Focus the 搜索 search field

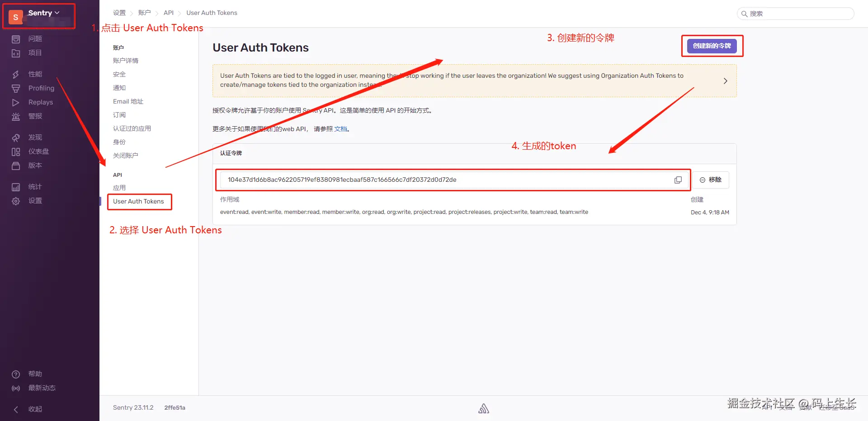click(x=796, y=14)
